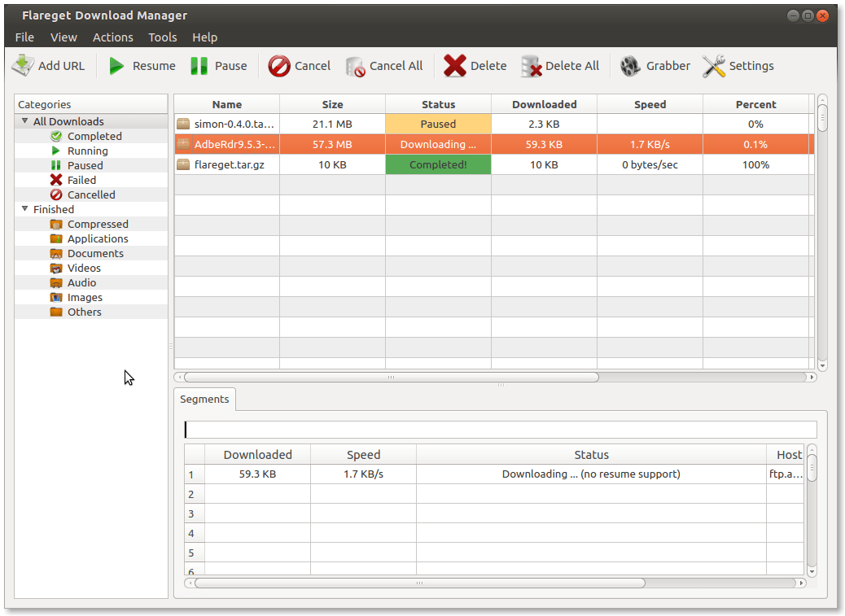Viewport: 845px width, 616px height.
Task: Open the Help menu
Action: 205,37
